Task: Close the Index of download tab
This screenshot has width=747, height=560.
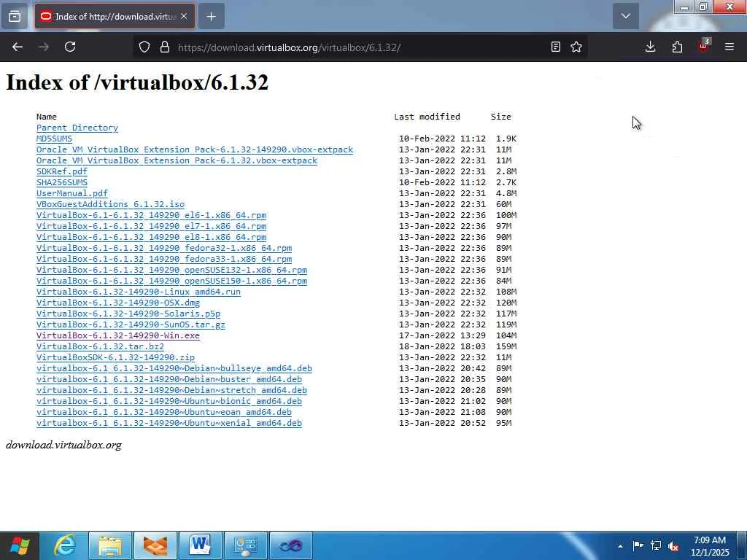Action: [184, 16]
